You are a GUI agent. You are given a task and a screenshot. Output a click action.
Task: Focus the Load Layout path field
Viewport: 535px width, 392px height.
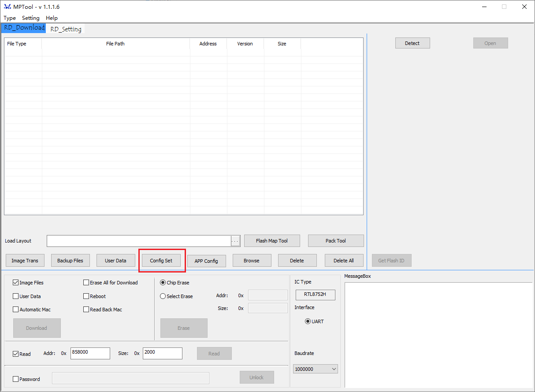[x=139, y=241]
